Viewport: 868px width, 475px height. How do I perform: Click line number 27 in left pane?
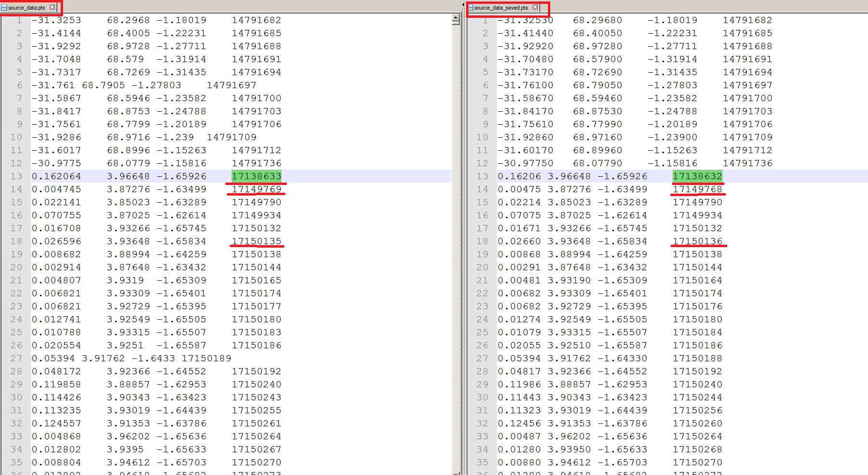click(16, 358)
